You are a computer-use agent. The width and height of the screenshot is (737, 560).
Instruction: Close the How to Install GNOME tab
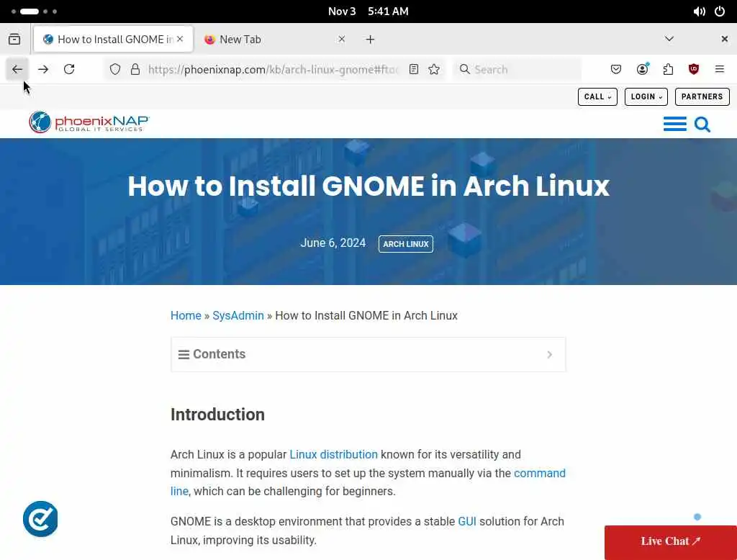pyautogui.click(x=180, y=39)
